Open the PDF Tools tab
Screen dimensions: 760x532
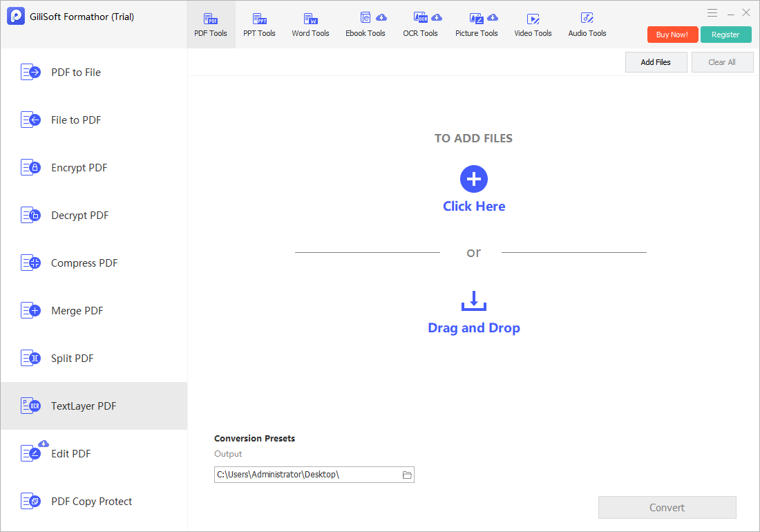pos(211,25)
